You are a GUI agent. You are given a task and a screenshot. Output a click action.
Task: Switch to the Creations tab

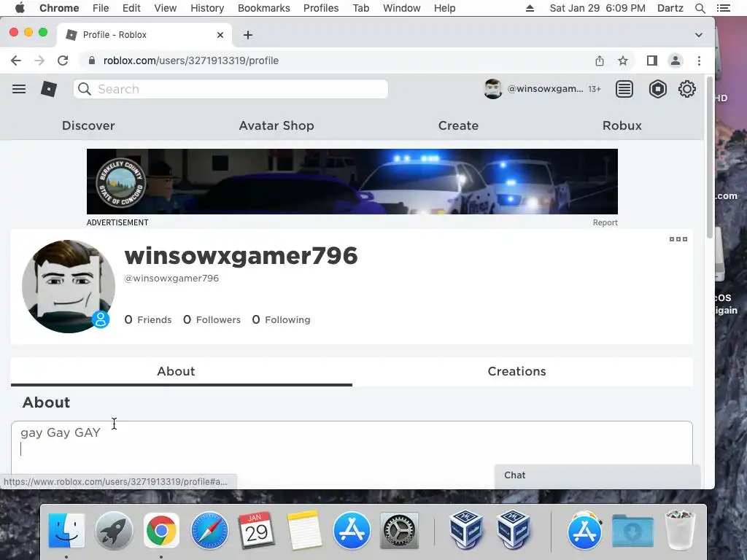click(x=517, y=371)
